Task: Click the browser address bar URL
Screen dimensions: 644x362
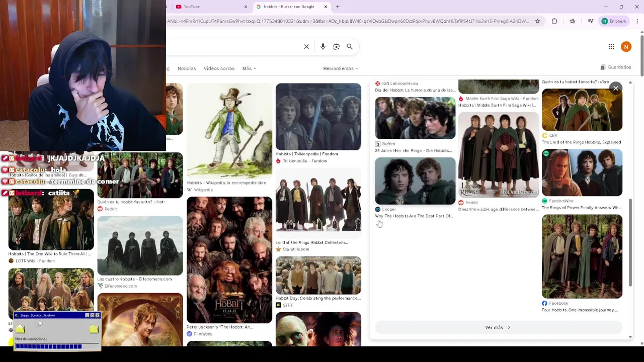Action: coord(348,21)
